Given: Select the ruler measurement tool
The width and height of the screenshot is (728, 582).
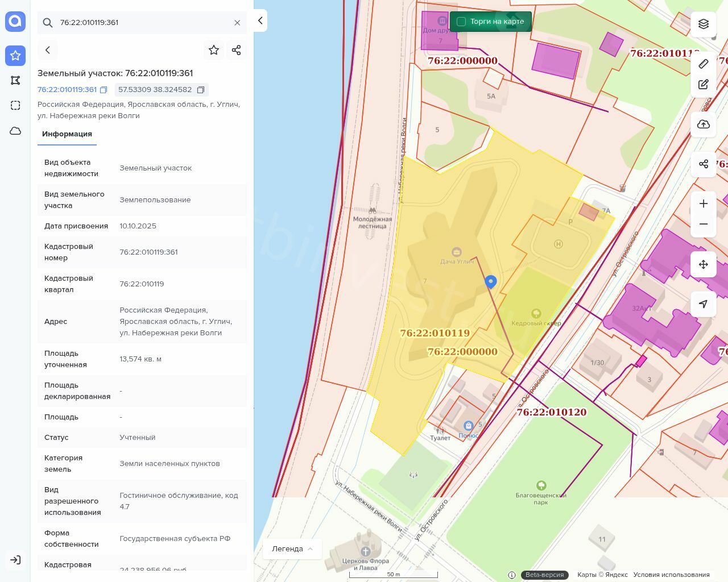Looking at the screenshot, I should [x=704, y=64].
